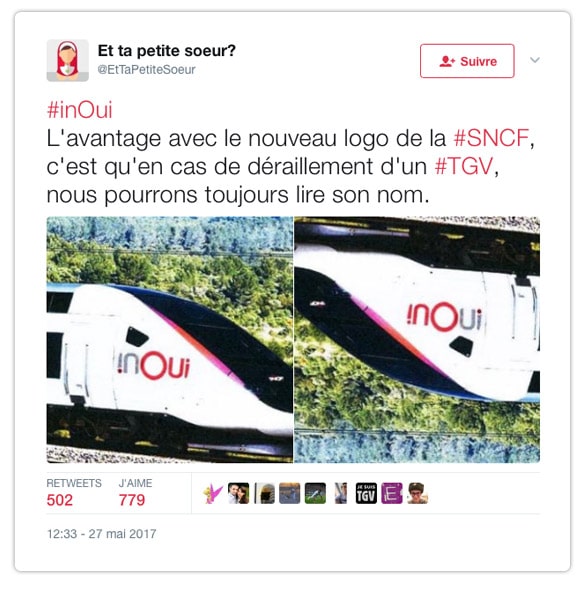This screenshot has height=589, width=583.
Task: Click the purple E liker avatar
Action: (x=392, y=493)
